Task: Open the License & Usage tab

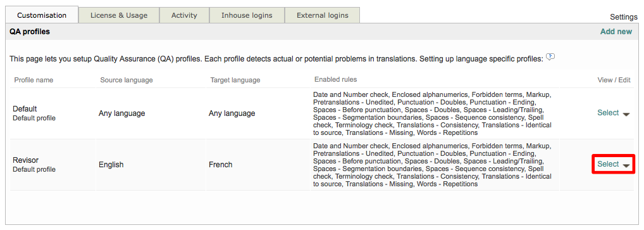Action: [x=119, y=15]
